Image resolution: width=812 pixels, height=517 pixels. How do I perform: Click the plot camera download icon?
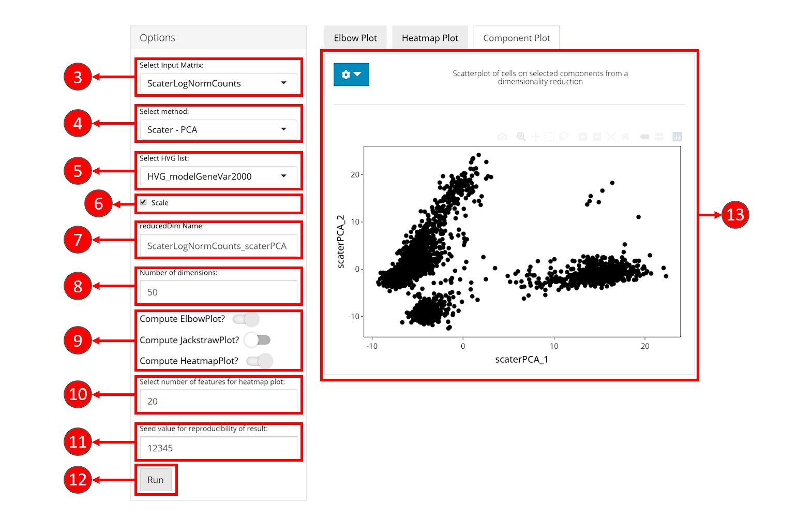pyautogui.click(x=502, y=137)
